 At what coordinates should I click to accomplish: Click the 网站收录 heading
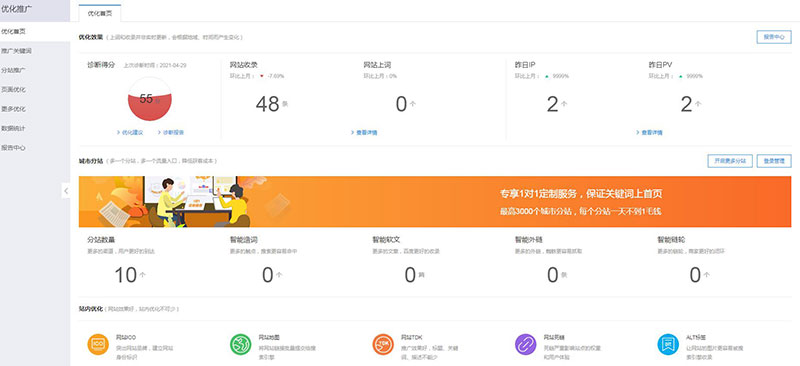(243, 65)
